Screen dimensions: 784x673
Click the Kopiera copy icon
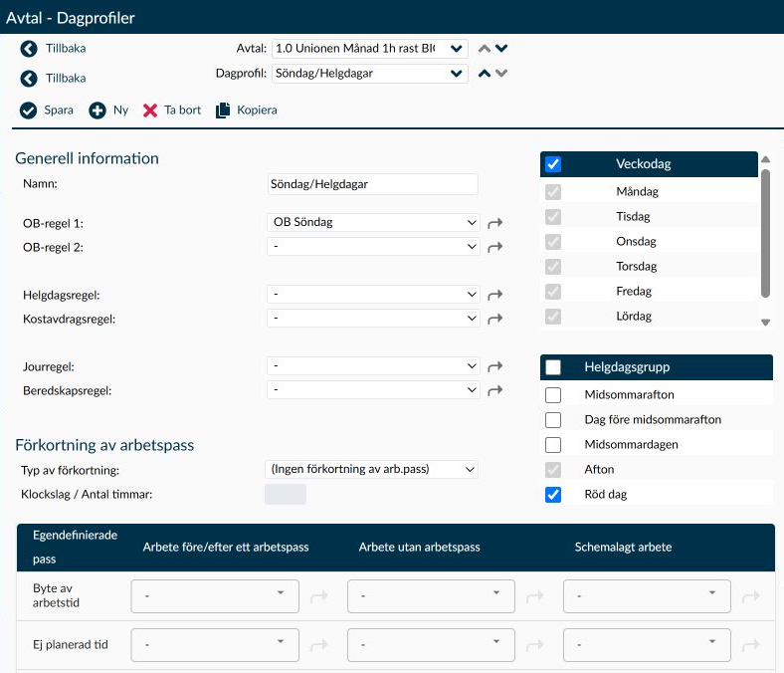(223, 111)
